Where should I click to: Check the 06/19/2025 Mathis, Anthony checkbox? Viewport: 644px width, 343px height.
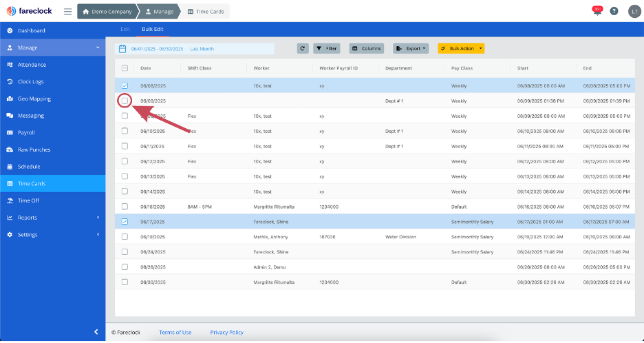click(125, 237)
